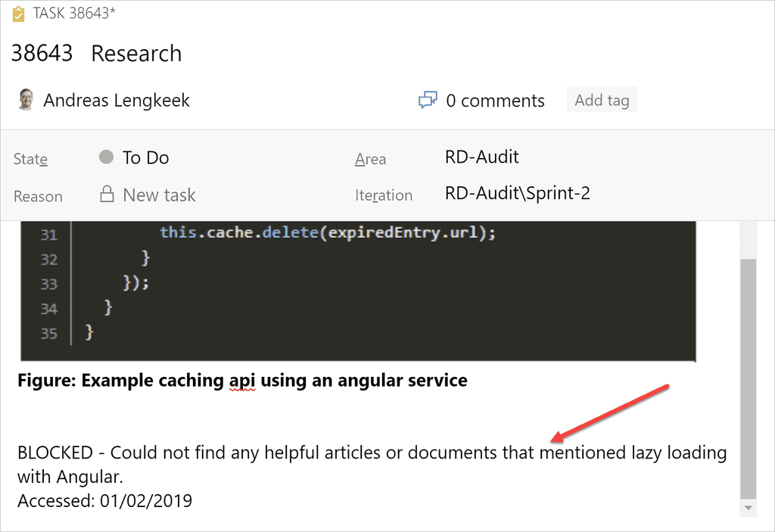Viewport: 775px width, 532px height.
Task: Click into the BLOCKED description text
Action: pos(371,453)
